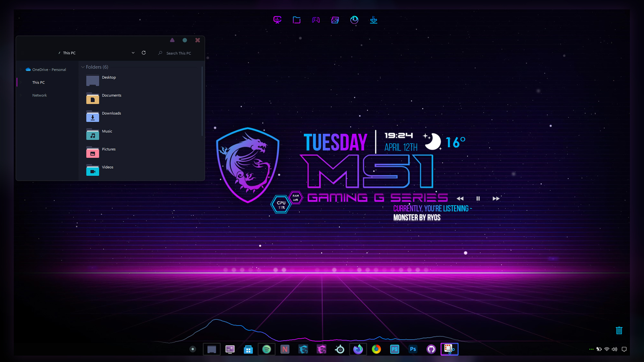Open the pink MSI dragon taskbar icon
Screen dimensions: 644x362
322,349
